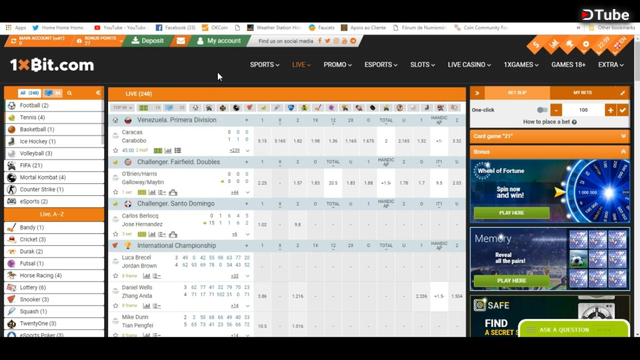Screen dimensions: 640x360
Task: Open statistics chart icon for Caracas match
Action: tap(168, 151)
